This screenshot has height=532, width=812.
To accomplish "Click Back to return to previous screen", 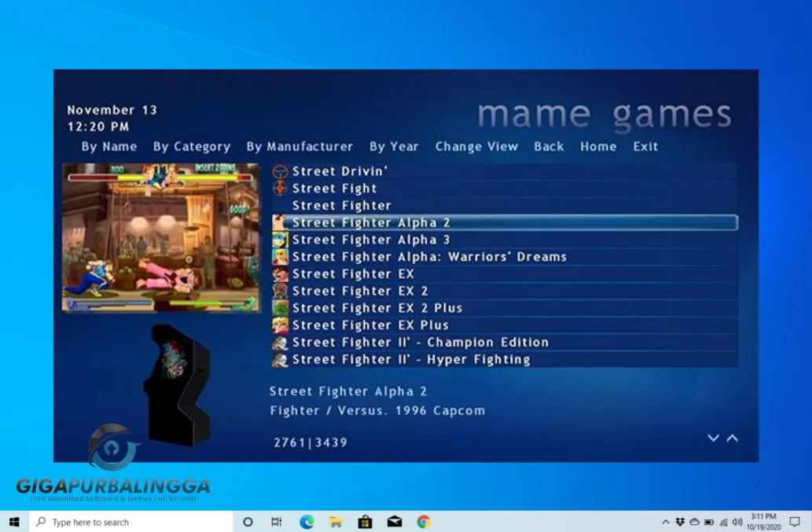I will click(x=549, y=146).
